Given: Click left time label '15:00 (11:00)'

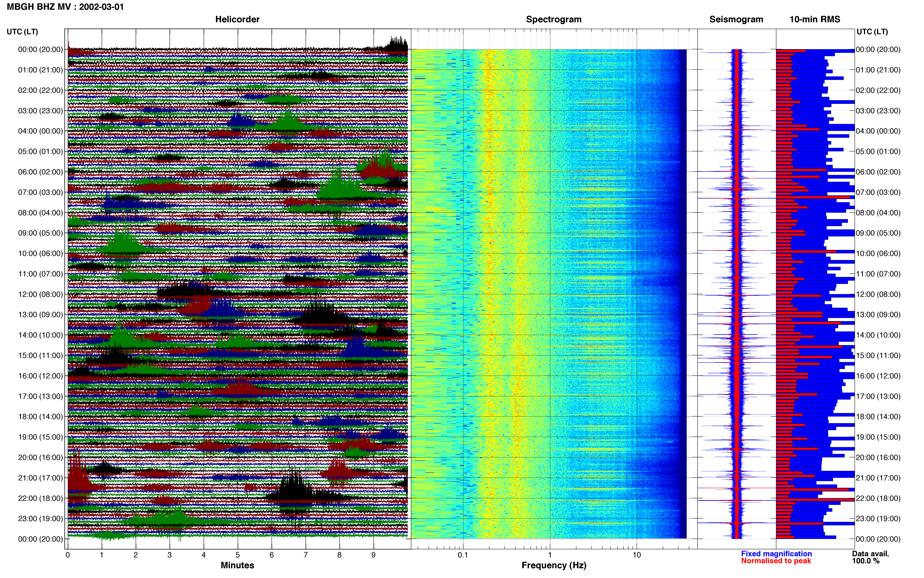Looking at the screenshot, I should coord(41,356).
